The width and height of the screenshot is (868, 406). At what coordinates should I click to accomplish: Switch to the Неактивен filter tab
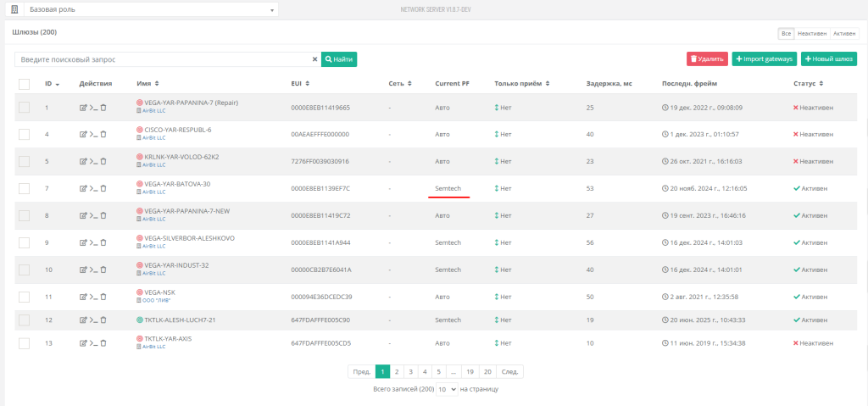coord(811,33)
